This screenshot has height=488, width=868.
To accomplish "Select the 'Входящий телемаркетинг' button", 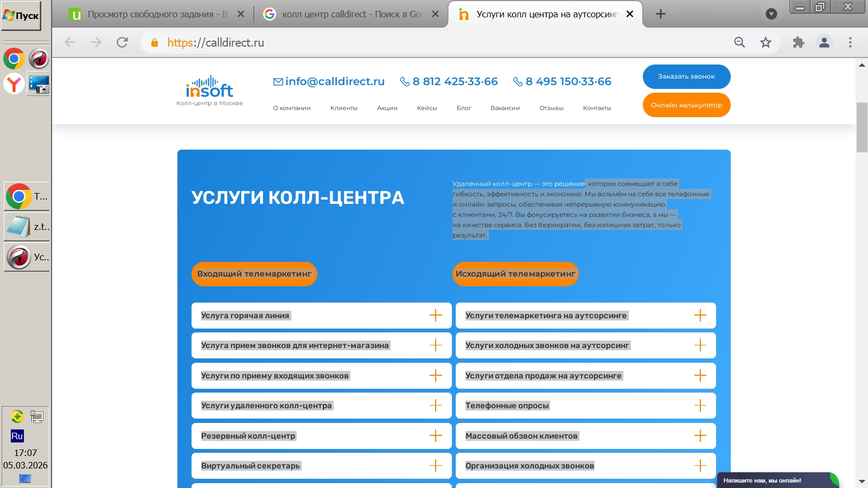I will click(254, 274).
